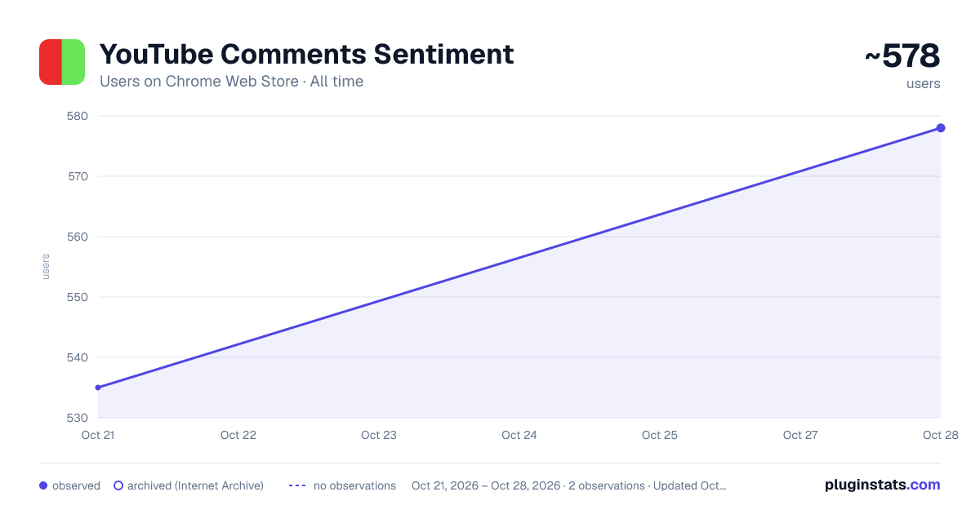980x514 pixels.
Task: Click the Oct 28 x-axis label
Action: click(x=941, y=435)
